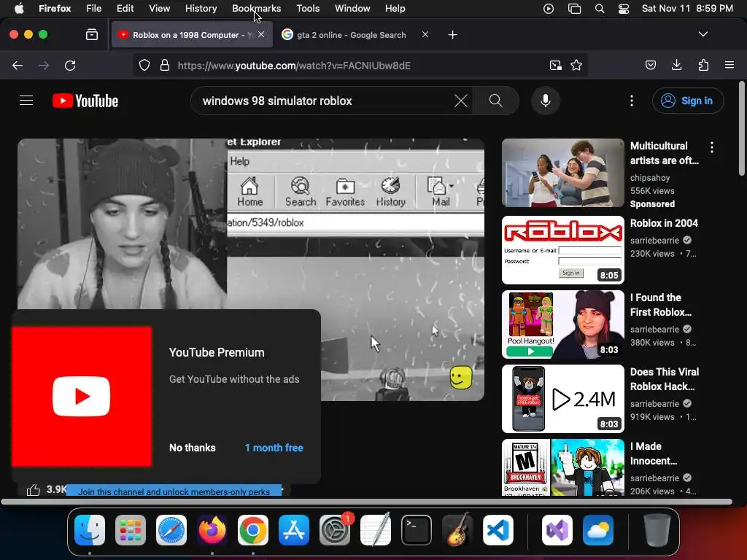Viewport: 747px width, 560px height.
Task: Click the page vertical scrollbar
Action: pyautogui.click(x=742, y=128)
